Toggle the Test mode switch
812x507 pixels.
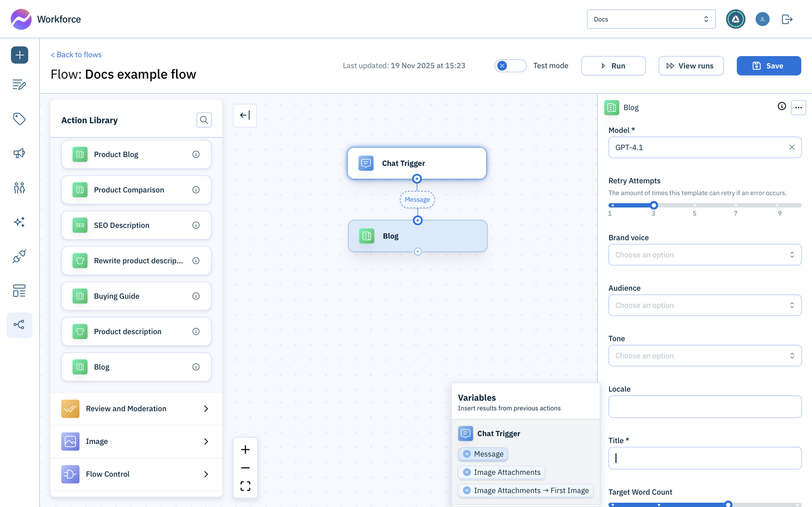pos(510,66)
